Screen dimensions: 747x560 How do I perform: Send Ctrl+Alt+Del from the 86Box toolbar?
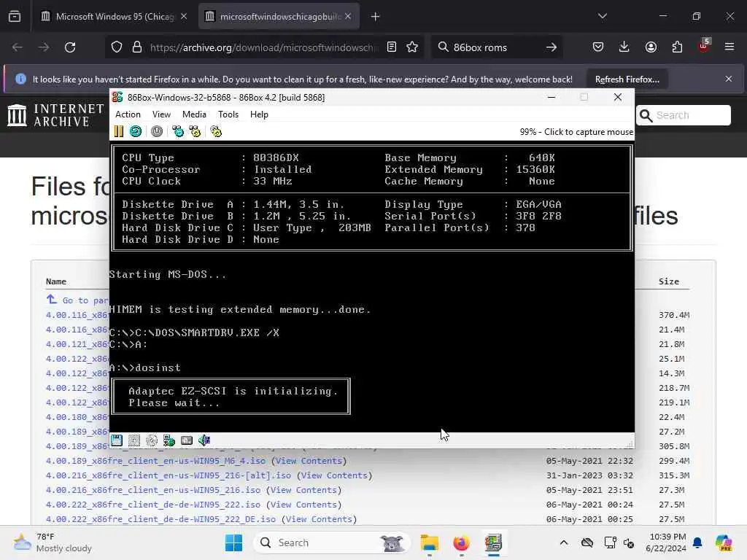(178, 131)
